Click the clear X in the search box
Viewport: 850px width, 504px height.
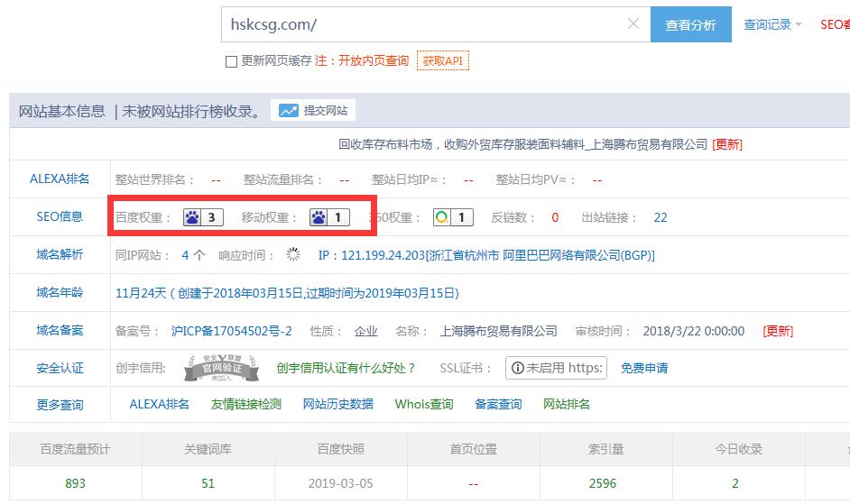(x=633, y=24)
